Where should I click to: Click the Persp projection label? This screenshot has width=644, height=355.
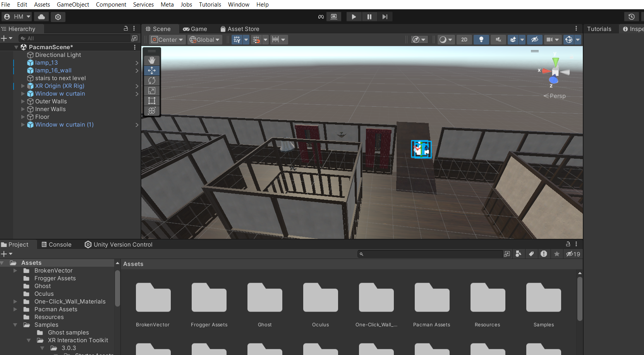557,96
